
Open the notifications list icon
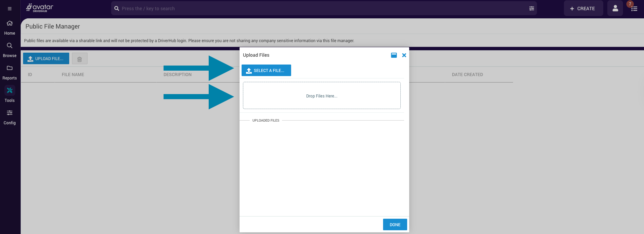coord(634,8)
